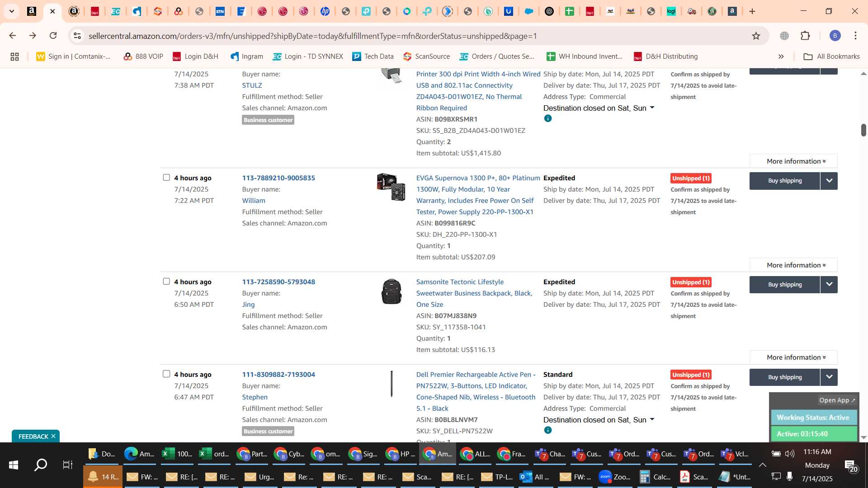Open the Chrome profile B avatar
The width and height of the screenshot is (868, 488).
click(x=835, y=36)
